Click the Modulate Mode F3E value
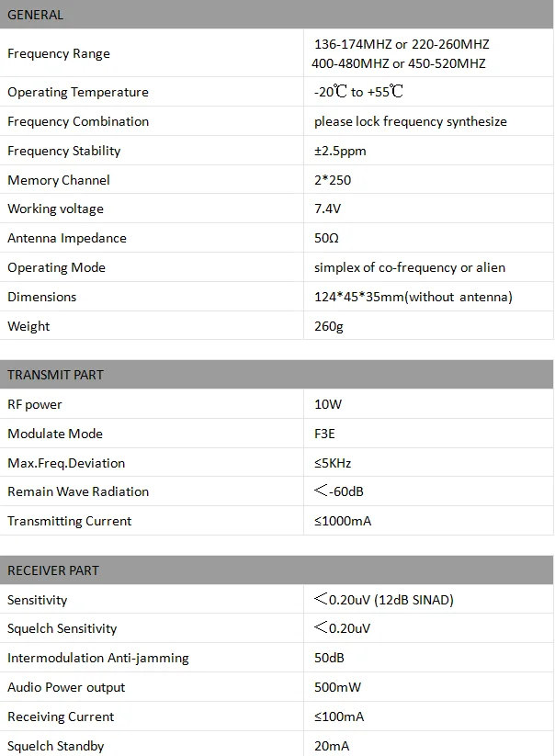Screen dimensions: 555x756 pos(324,434)
